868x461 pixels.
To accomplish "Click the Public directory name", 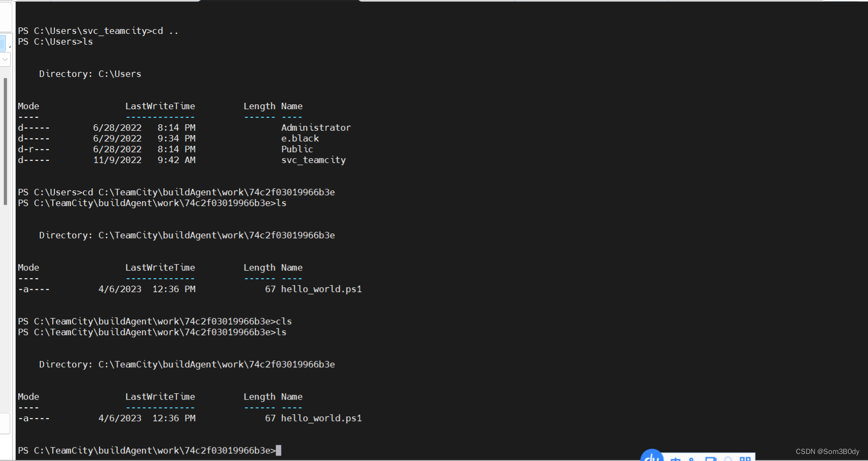I will (x=297, y=149).
